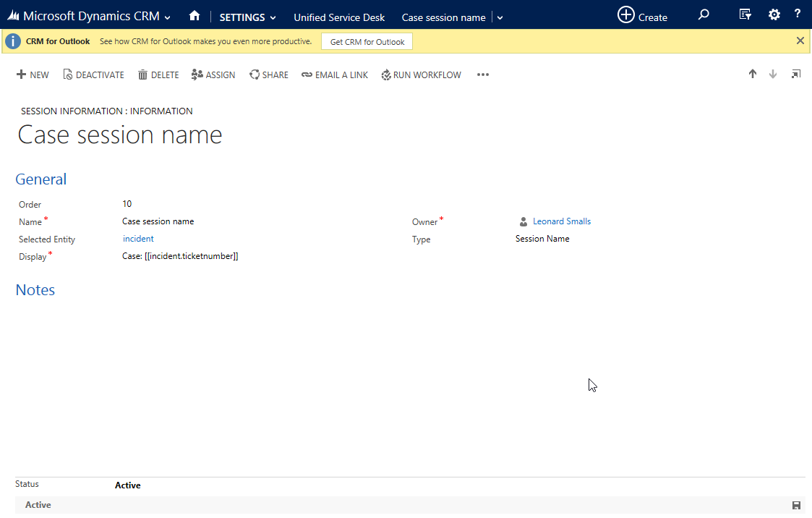
Task: Click the Create label
Action: [652, 17]
